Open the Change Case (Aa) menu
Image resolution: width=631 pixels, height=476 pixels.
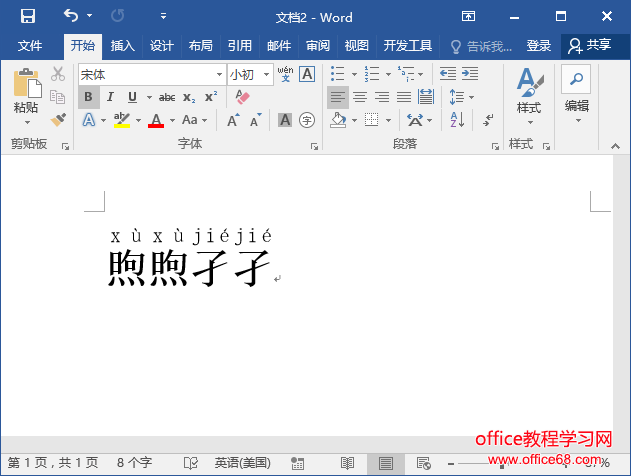click(x=194, y=120)
